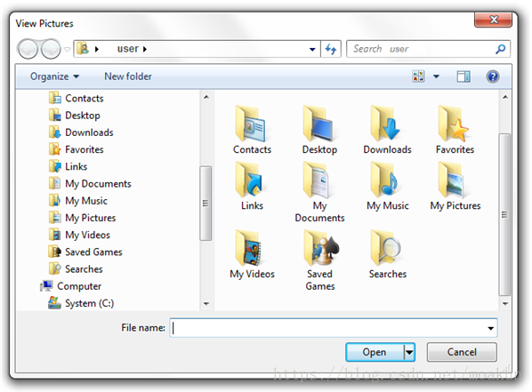Image resolution: width=532 pixels, height=392 pixels.
Task: Click the help question mark icon
Action: click(492, 76)
